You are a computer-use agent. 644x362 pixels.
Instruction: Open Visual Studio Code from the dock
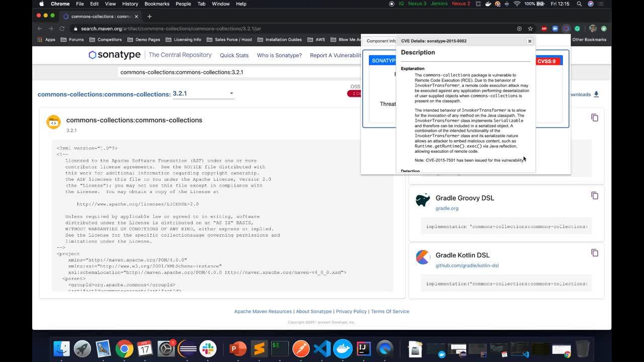coord(322,348)
